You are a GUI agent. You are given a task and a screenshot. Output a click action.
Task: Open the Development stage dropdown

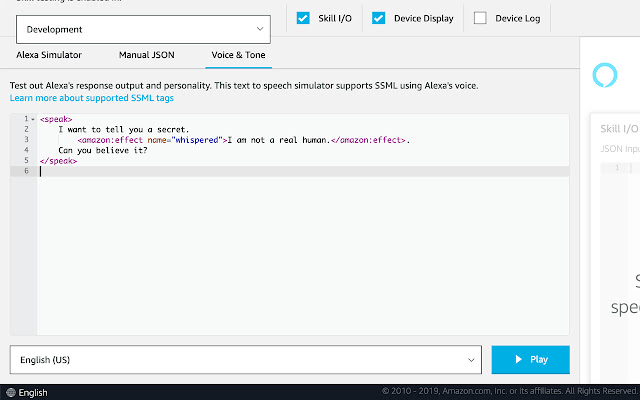click(143, 29)
